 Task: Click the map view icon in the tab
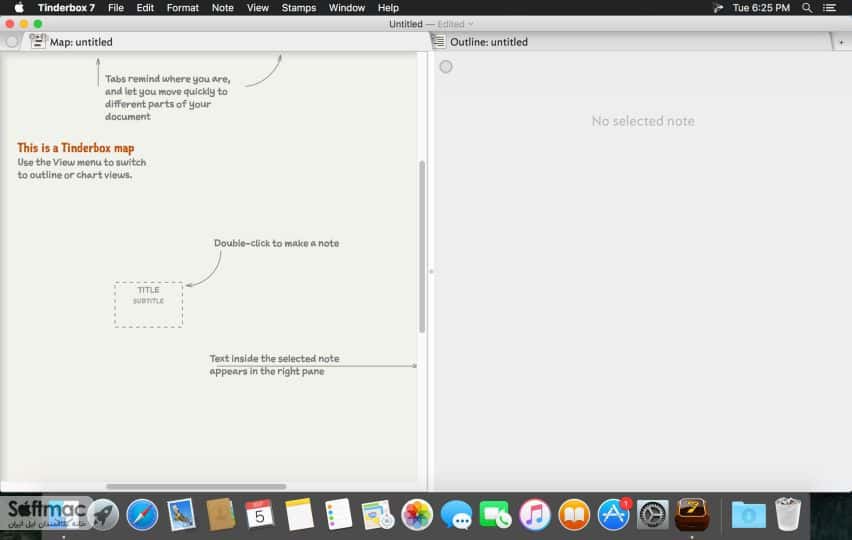[37, 41]
